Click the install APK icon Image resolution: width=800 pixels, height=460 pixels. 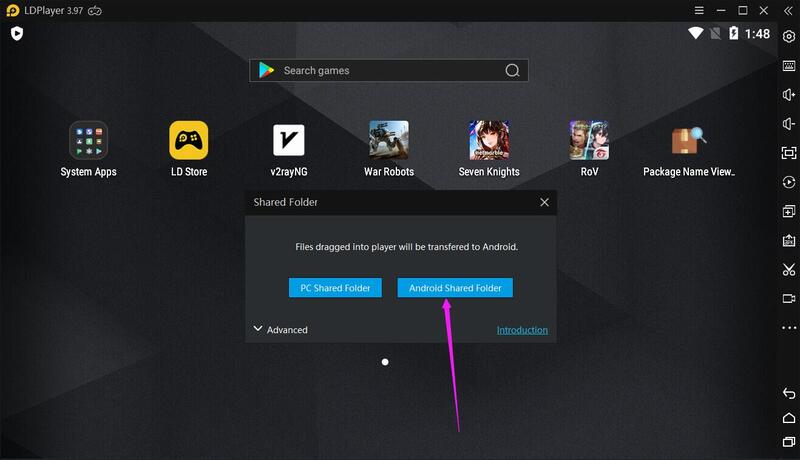tap(788, 240)
